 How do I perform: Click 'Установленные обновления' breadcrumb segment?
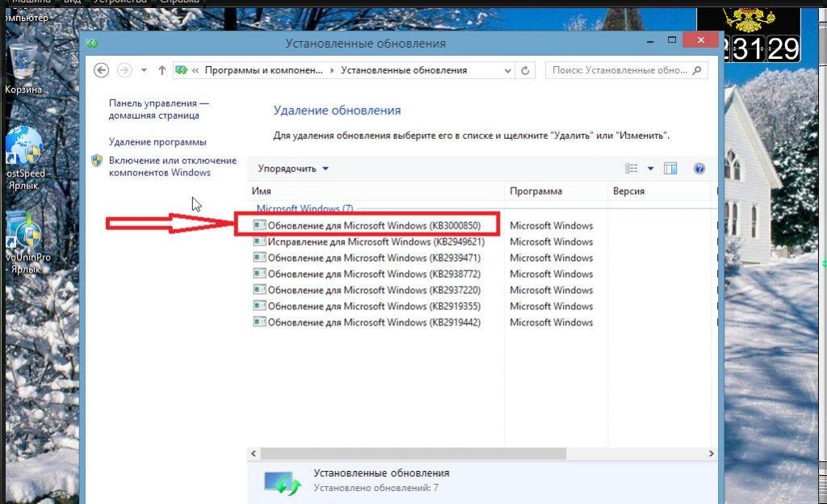(404, 70)
